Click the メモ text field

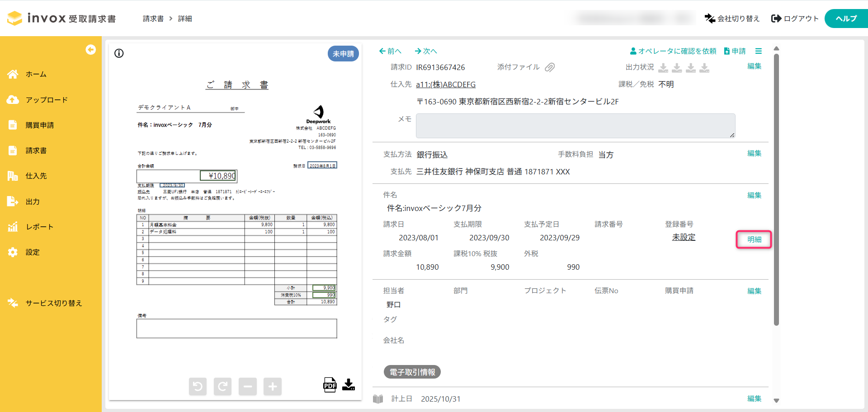click(x=575, y=126)
